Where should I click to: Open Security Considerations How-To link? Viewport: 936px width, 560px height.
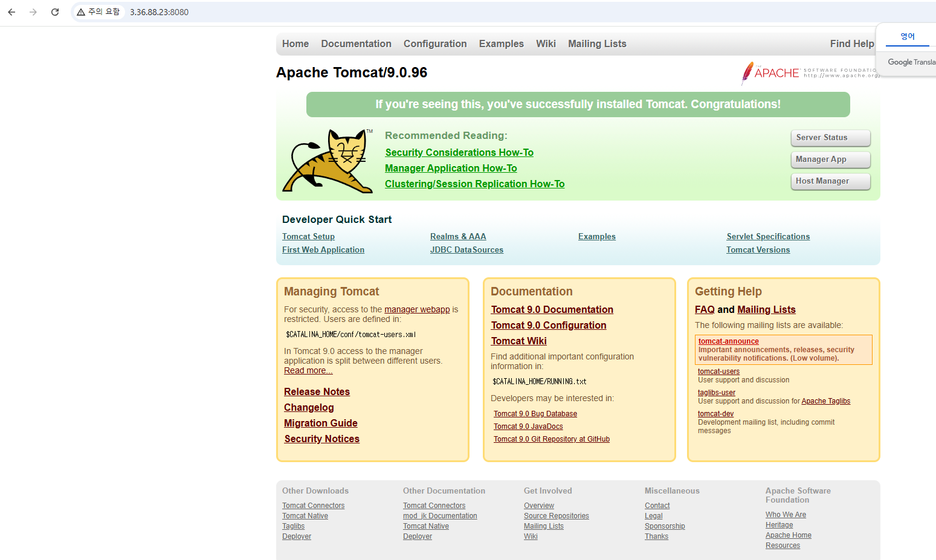point(459,152)
